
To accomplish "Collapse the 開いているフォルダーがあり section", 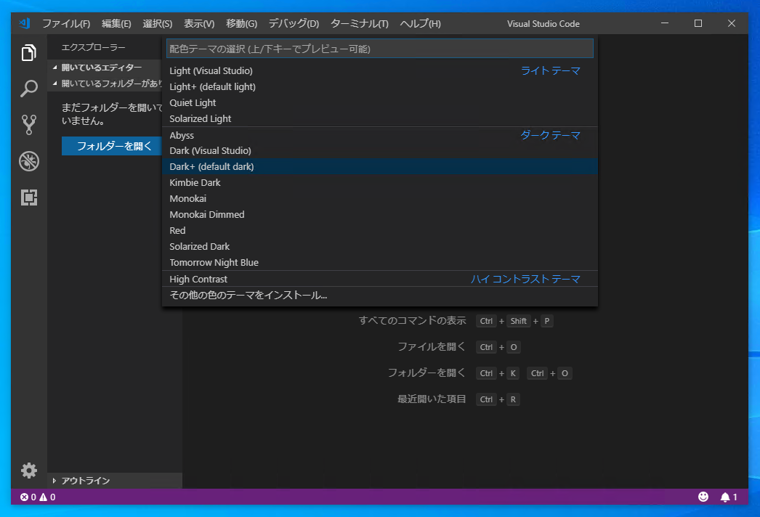I will click(105, 83).
